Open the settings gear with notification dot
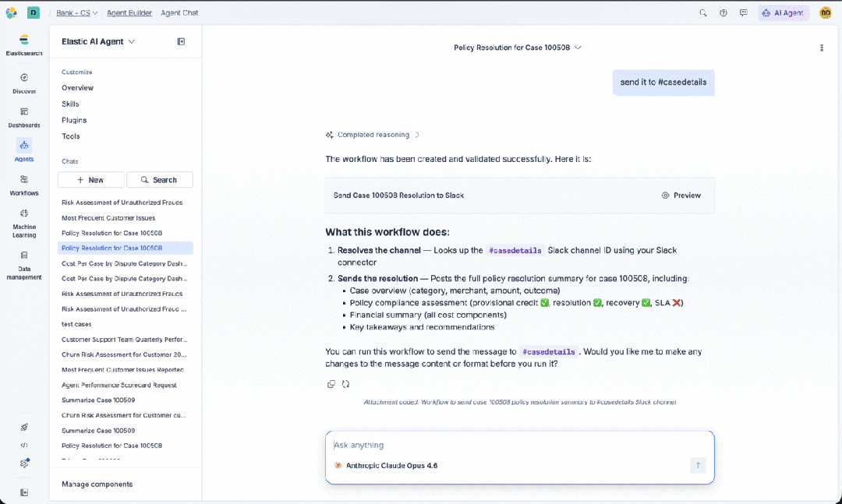 point(24,463)
